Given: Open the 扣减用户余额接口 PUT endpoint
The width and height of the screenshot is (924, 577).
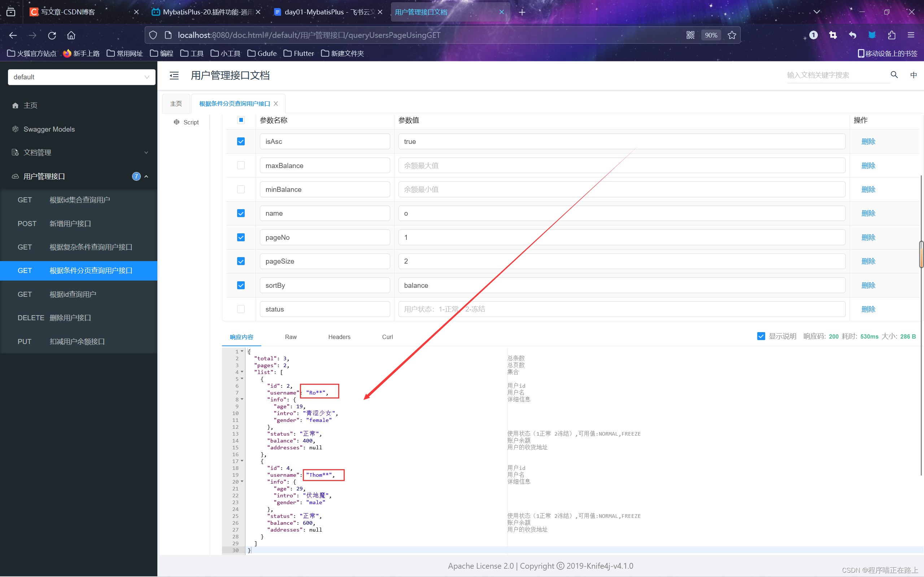Looking at the screenshot, I should coord(77,342).
